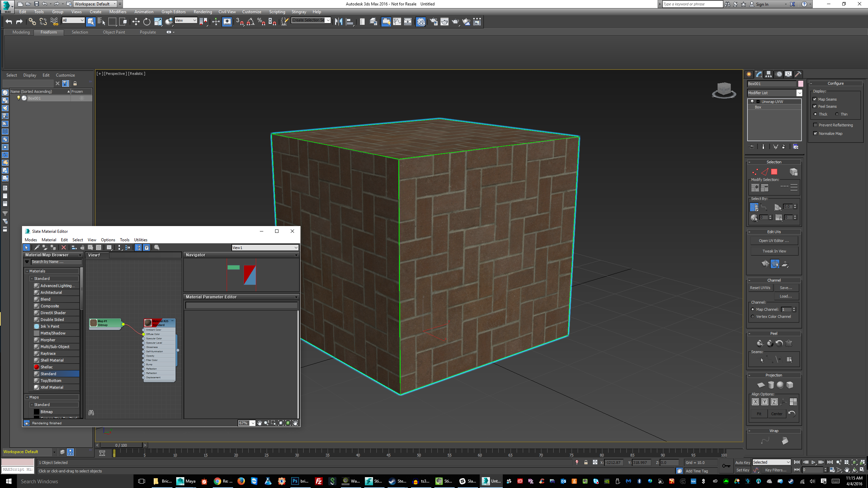Click the Search by Name field
Screen dimensions: 868x488
(56, 262)
